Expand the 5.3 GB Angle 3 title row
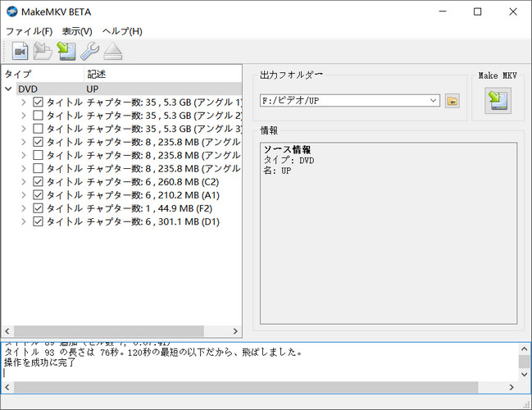532x410 pixels. point(24,129)
